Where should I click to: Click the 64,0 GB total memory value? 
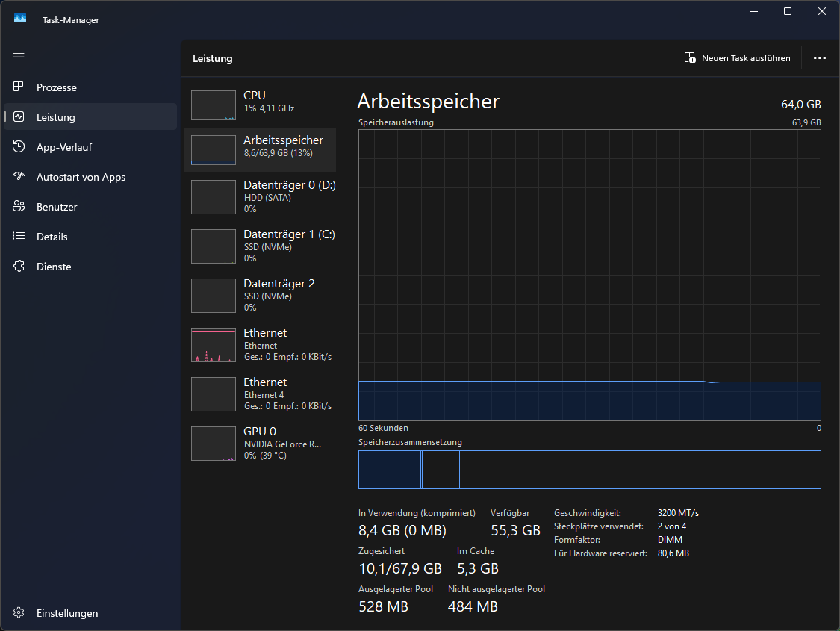(x=801, y=105)
